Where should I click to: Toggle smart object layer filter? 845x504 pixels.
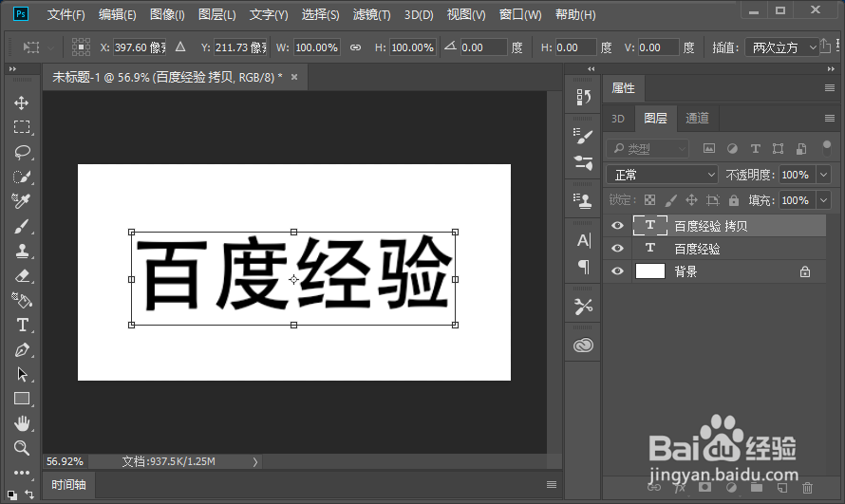pyautogui.click(x=801, y=148)
